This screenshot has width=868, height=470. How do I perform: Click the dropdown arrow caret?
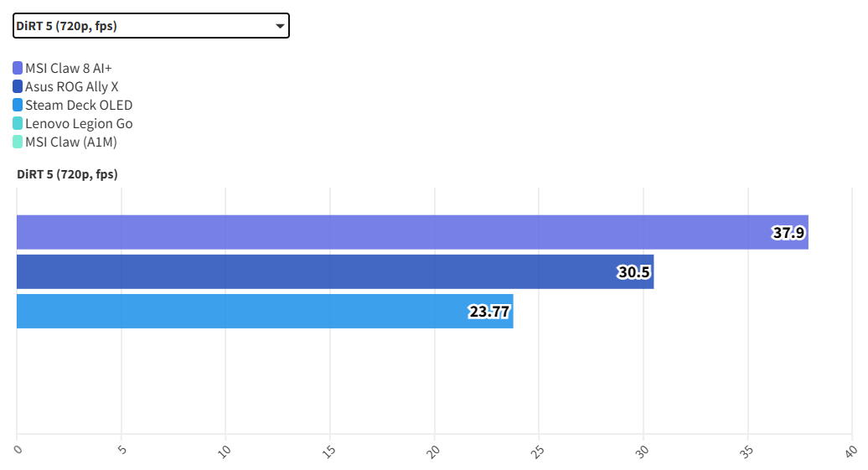[280, 26]
